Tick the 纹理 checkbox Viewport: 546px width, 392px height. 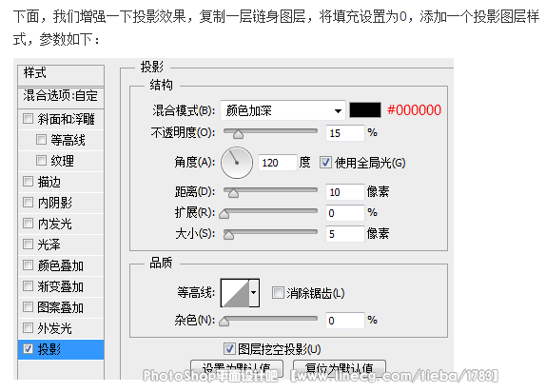[41, 161]
